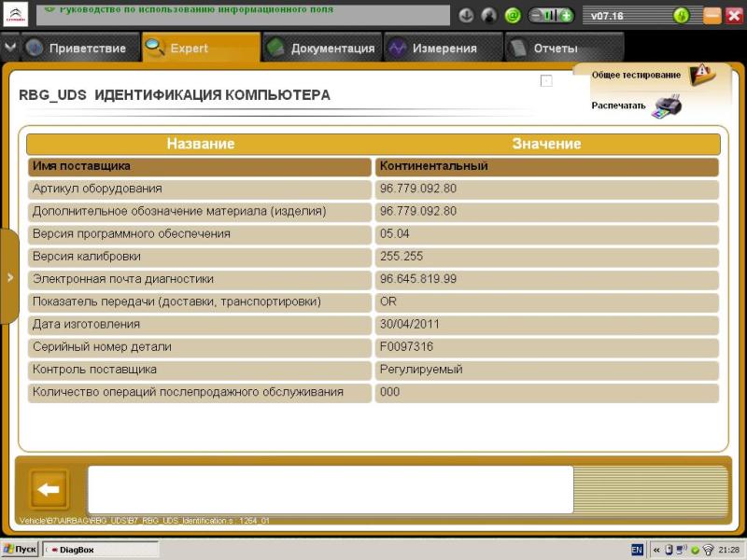The height and width of the screenshot is (560, 747).
Task: Click the level bars between minus and plus
Action: 551,16
